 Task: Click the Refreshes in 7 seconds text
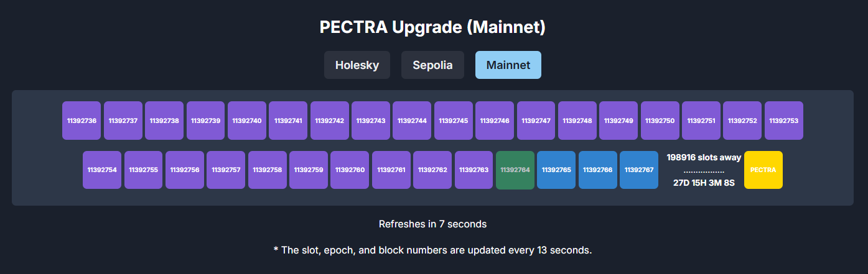pos(432,224)
